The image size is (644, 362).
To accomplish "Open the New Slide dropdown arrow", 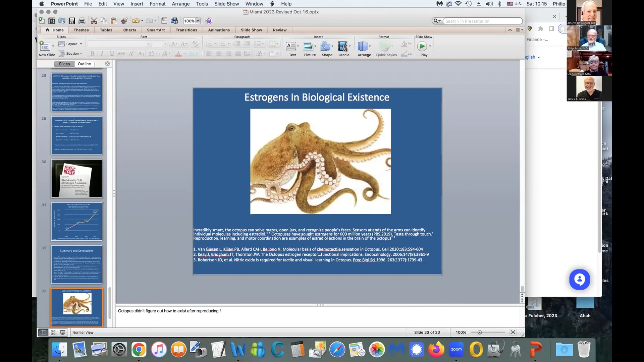I will 53,46.
